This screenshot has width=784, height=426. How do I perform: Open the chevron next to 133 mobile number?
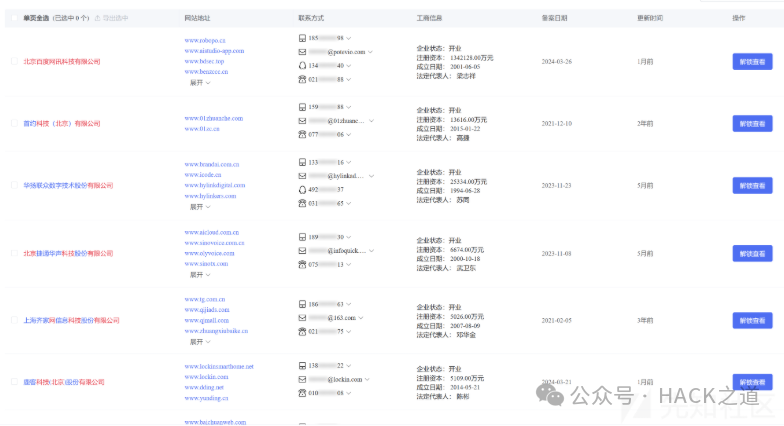click(x=348, y=162)
